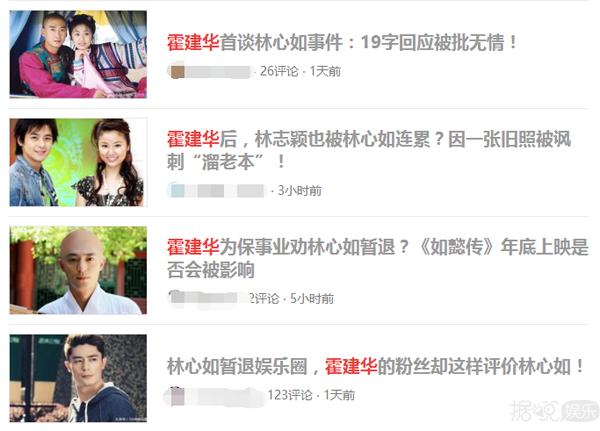Open article thumbnail with costume drama couple
Screen dimensions: 600x431
click(78, 54)
